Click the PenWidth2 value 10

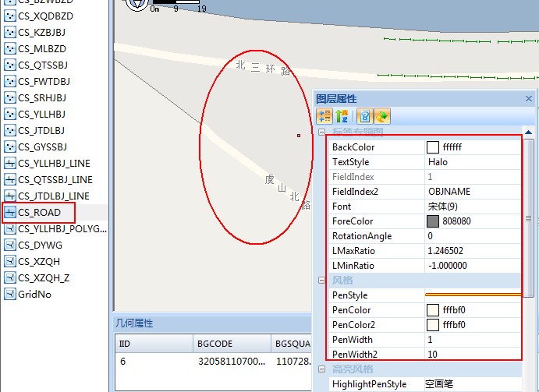432,355
